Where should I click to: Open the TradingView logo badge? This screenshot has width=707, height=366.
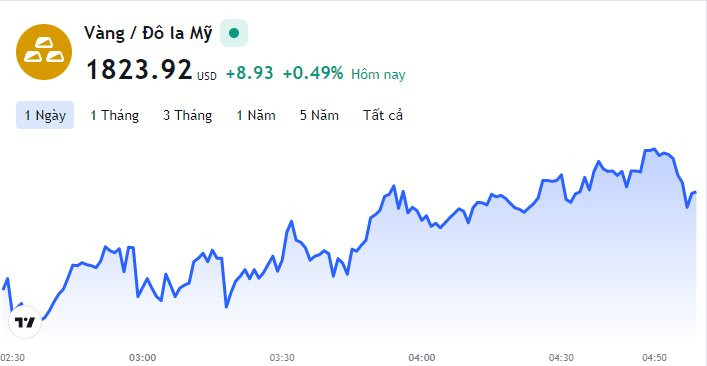(x=25, y=322)
